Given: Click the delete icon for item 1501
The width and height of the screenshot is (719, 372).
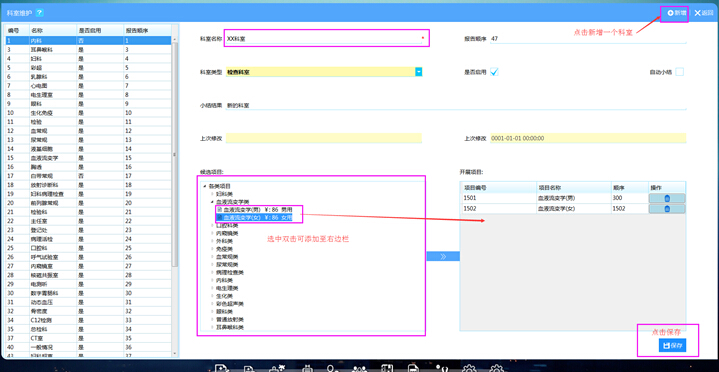Looking at the screenshot, I should tap(667, 198).
